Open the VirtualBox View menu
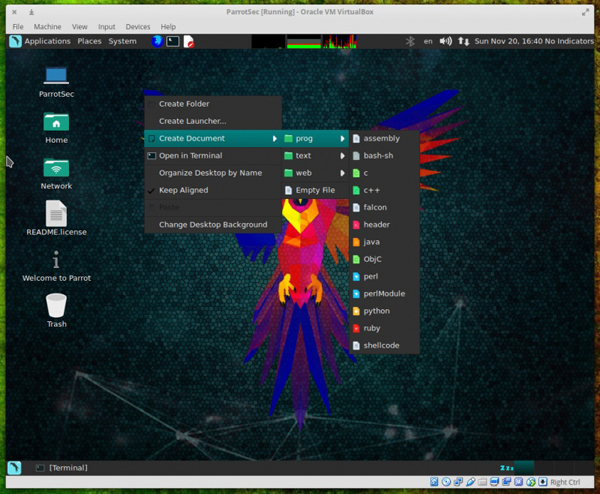The width and height of the screenshot is (600, 494). point(80,26)
